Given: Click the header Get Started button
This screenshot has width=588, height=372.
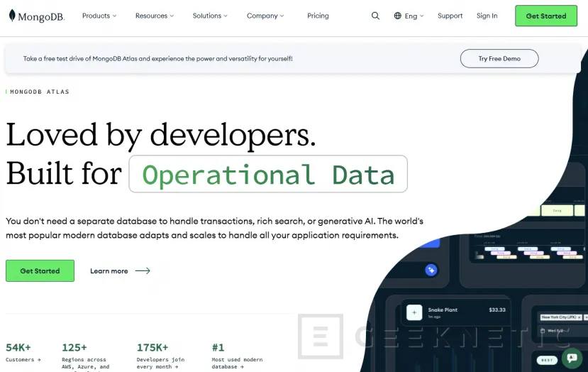Looking at the screenshot, I should [x=546, y=16].
